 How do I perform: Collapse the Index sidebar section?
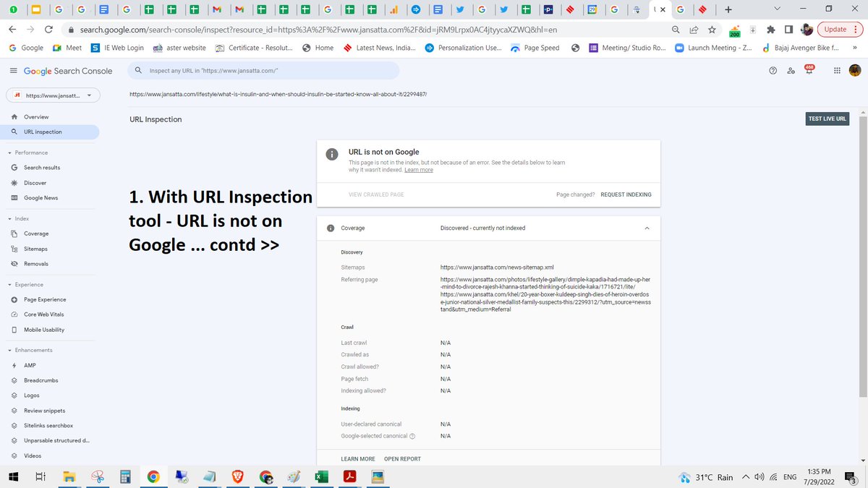[x=9, y=218]
